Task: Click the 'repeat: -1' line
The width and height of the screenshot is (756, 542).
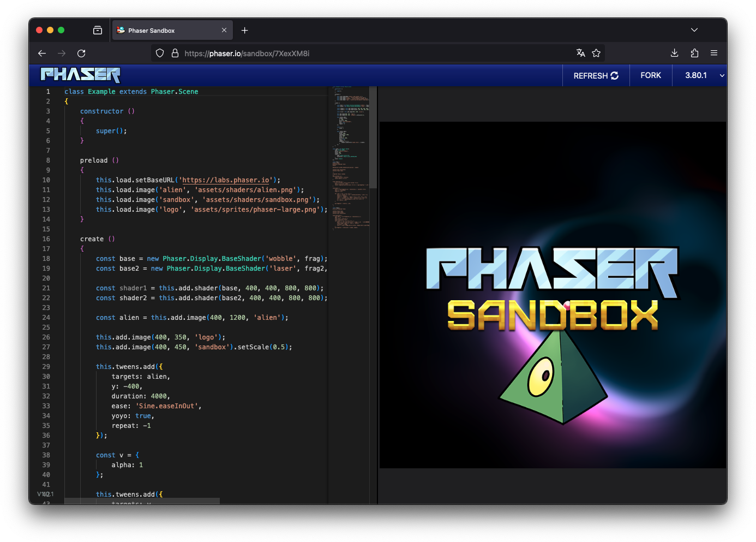Action: pos(131,426)
